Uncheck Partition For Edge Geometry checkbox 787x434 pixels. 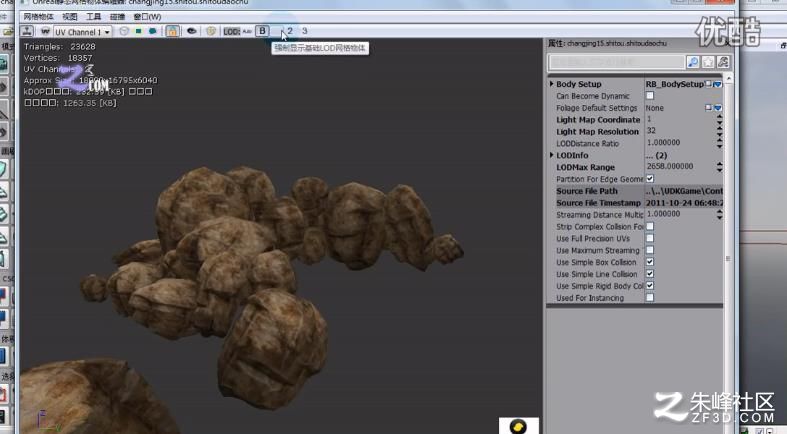650,179
